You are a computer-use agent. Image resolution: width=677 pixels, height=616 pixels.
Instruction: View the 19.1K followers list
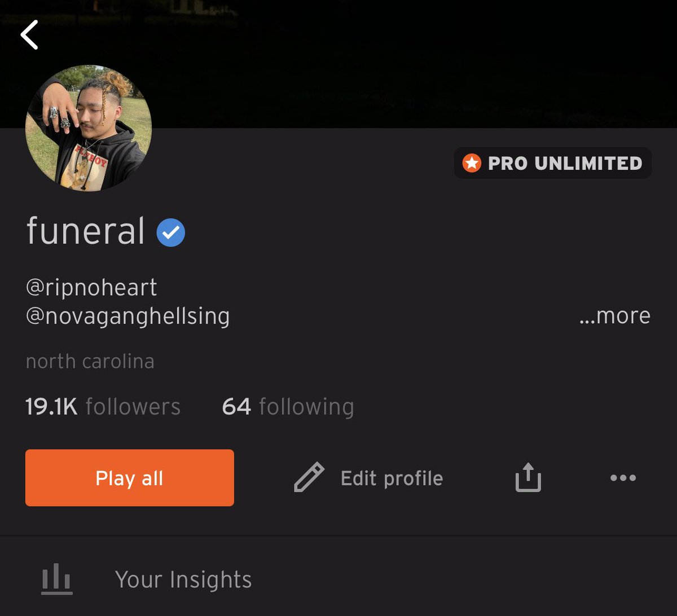[103, 406]
